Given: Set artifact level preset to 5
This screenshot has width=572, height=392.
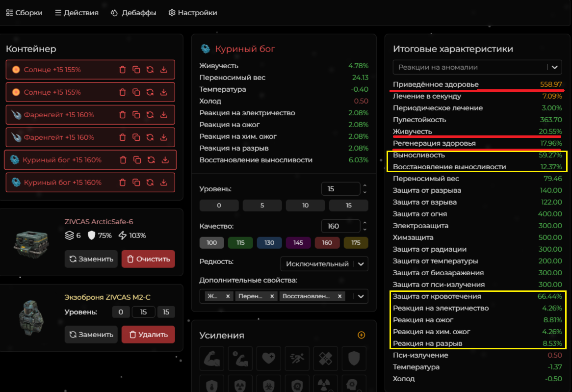Looking at the screenshot, I should (x=262, y=206).
